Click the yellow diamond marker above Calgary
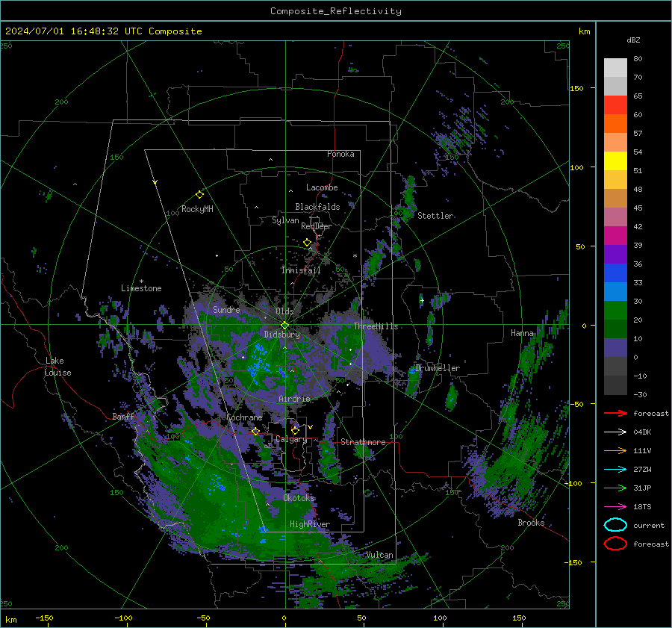Image resolution: width=672 pixels, height=628 pixels. (x=295, y=430)
